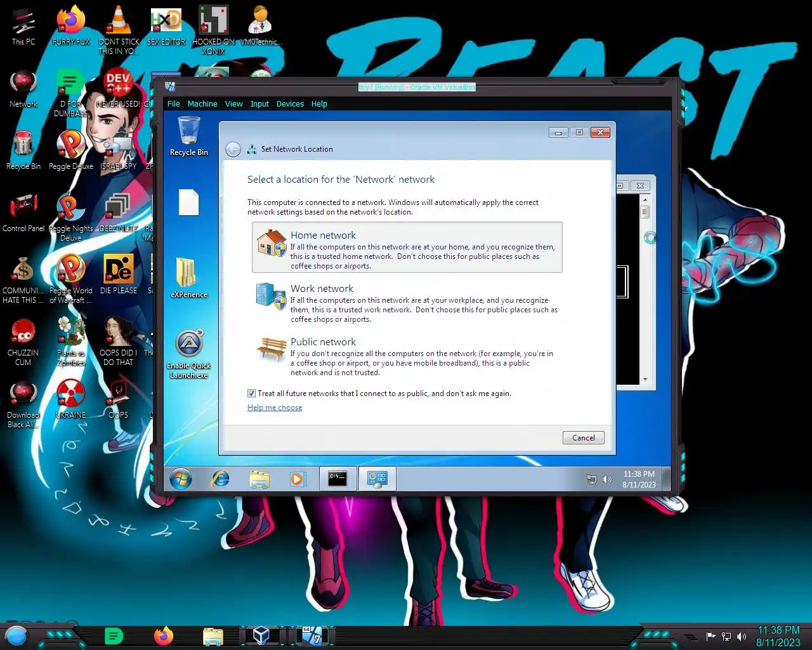Viewport: 812px width, 650px height.
Task: Click the host system tray volume icon
Action: 742,636
